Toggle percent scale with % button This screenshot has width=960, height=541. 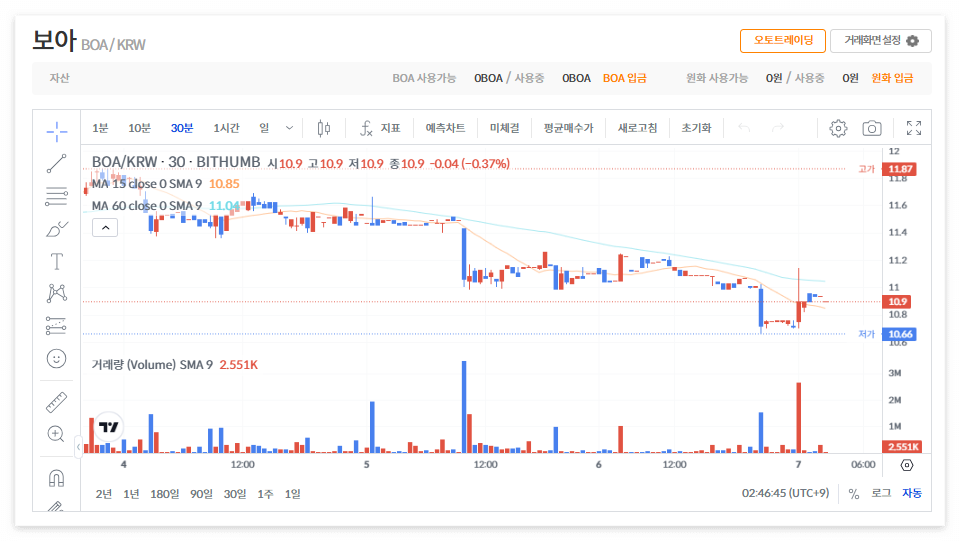pyautogui.click(x=853, y=494)
